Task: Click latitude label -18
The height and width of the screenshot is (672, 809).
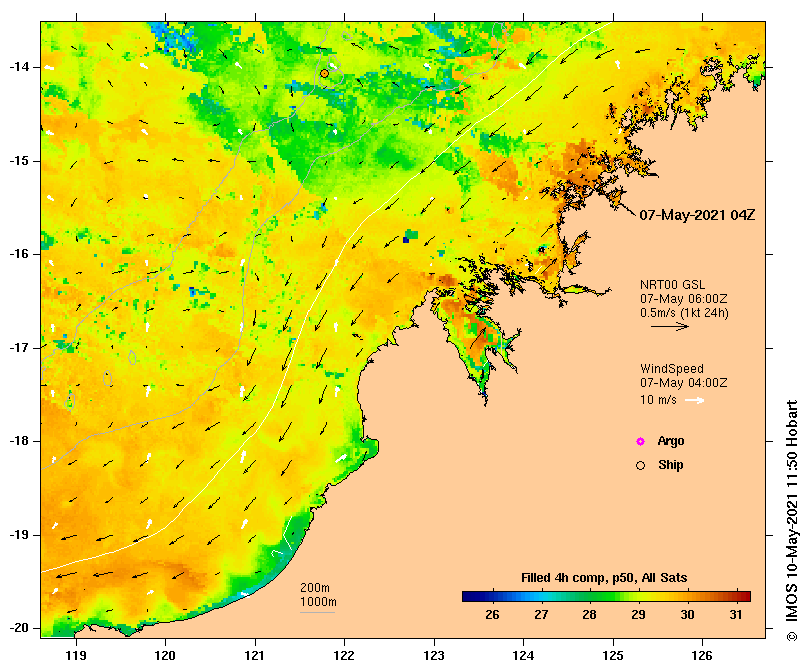Action: [x=19, y=441]
